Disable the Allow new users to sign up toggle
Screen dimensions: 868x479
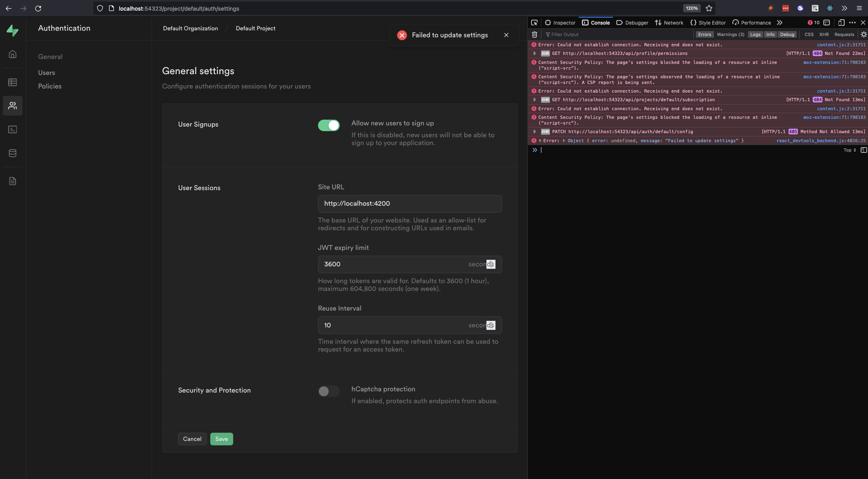click(329, 125)
